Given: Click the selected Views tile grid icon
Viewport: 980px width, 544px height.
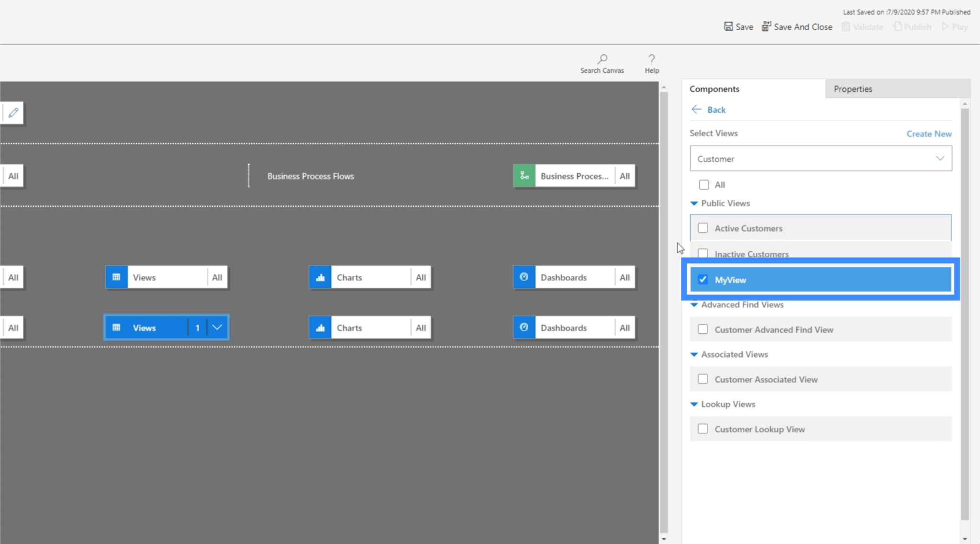Looking at the screenshot, I should (116, 328).
